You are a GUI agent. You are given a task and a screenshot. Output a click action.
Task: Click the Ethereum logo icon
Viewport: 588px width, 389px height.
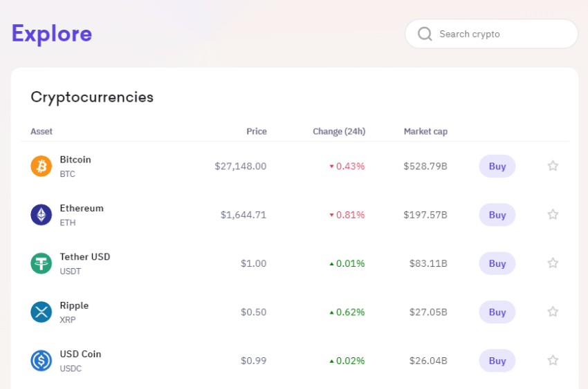coord(42,215)
